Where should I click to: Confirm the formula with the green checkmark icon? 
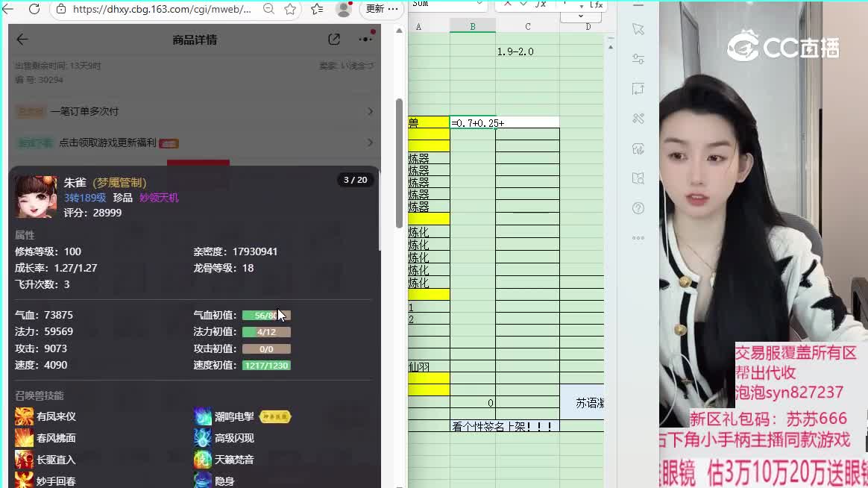[523, 4]
